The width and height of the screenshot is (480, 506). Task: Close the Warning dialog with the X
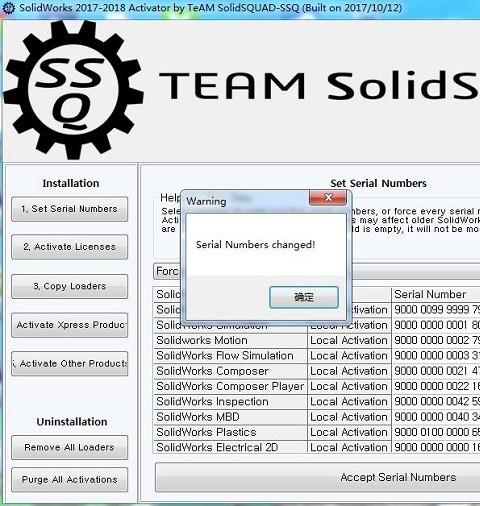pos(328,198)
